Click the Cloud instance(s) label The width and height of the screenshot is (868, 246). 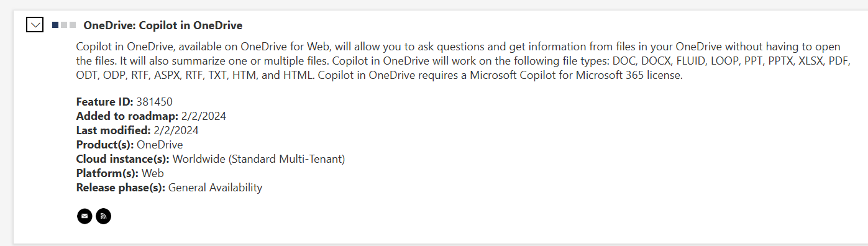123,159
